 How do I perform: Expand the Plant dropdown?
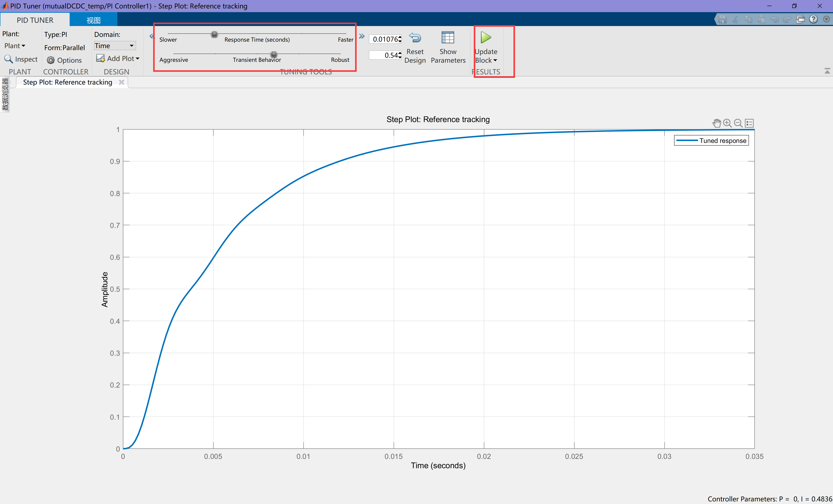tap(15, 46)
